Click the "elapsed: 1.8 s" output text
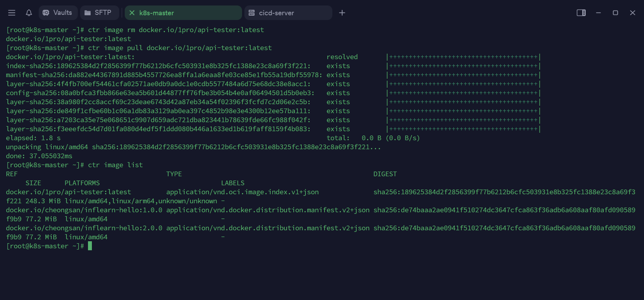This screenshot has height=300, width=644. point(33,138)
